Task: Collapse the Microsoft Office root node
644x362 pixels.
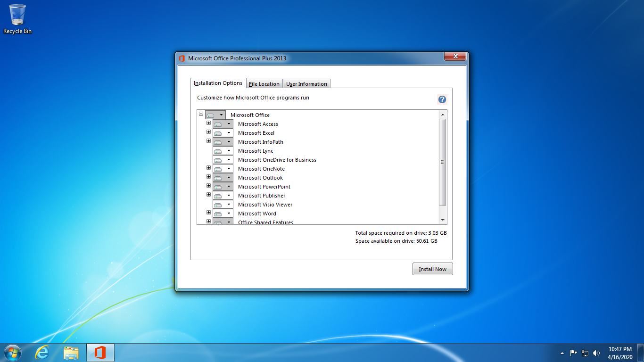Action: click(x=201, y=114)
